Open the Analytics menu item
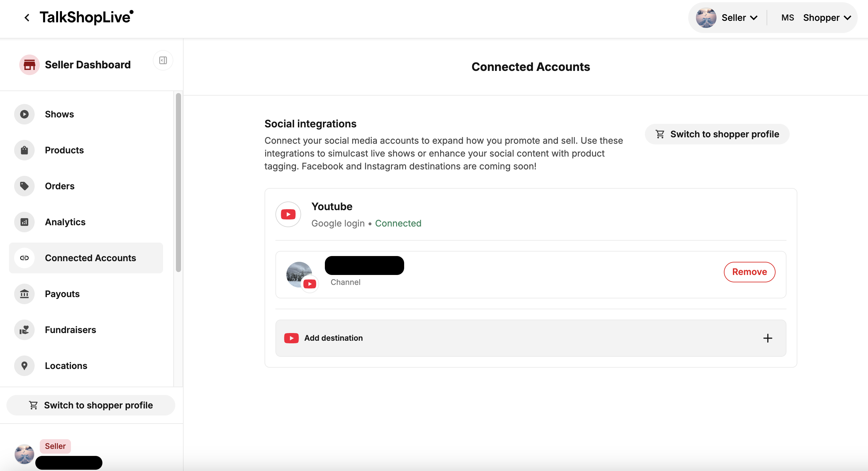The height and width of the screenshot is (471, 868). click(x=86, y=222)
